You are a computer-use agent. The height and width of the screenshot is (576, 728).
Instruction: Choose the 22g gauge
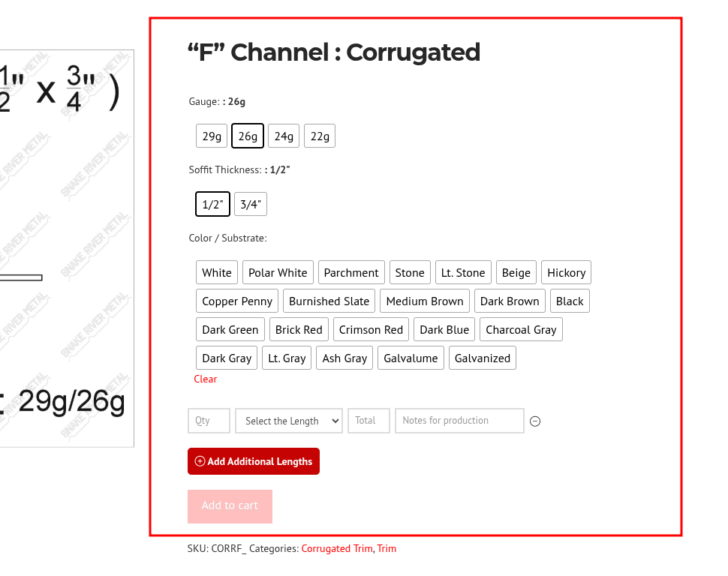pos(320,136)
